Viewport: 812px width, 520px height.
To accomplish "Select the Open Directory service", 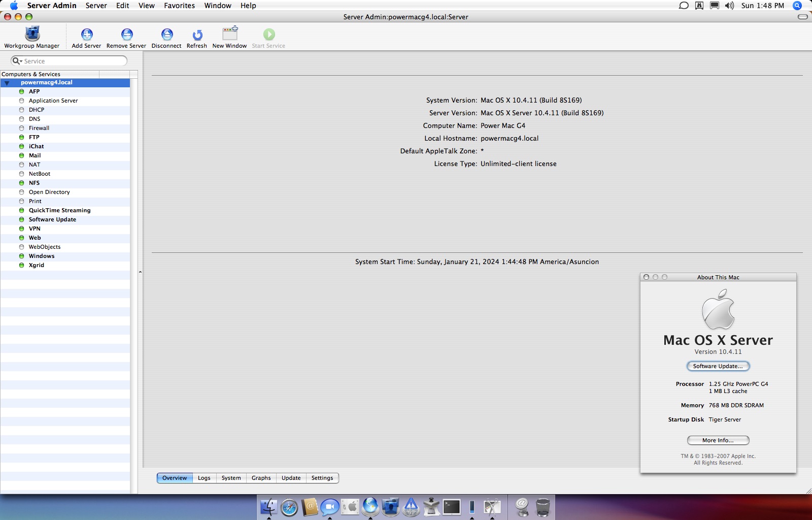I will click(x=65, y=192).
